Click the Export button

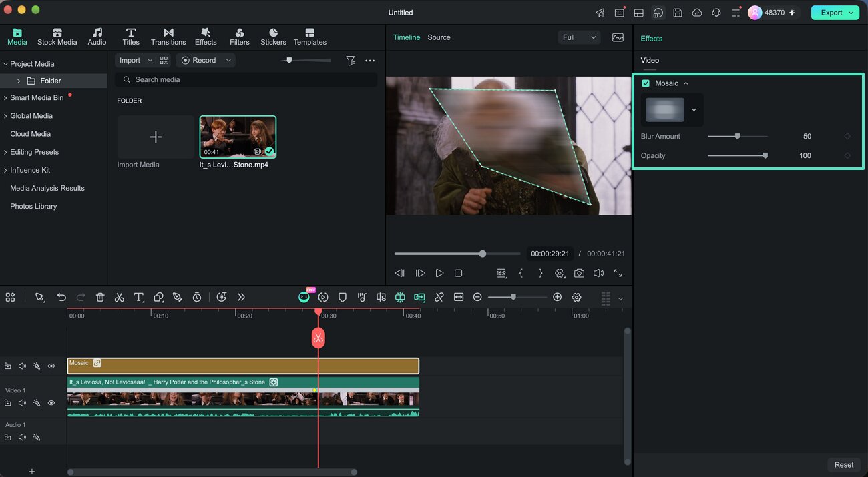[x=835, y=13]
